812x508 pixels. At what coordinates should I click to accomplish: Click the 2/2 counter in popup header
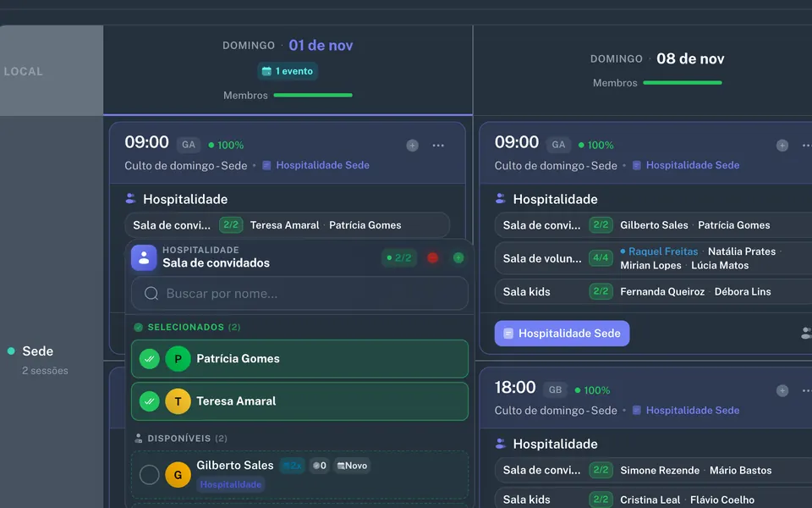pyautogui.click(x=399, y=257)
